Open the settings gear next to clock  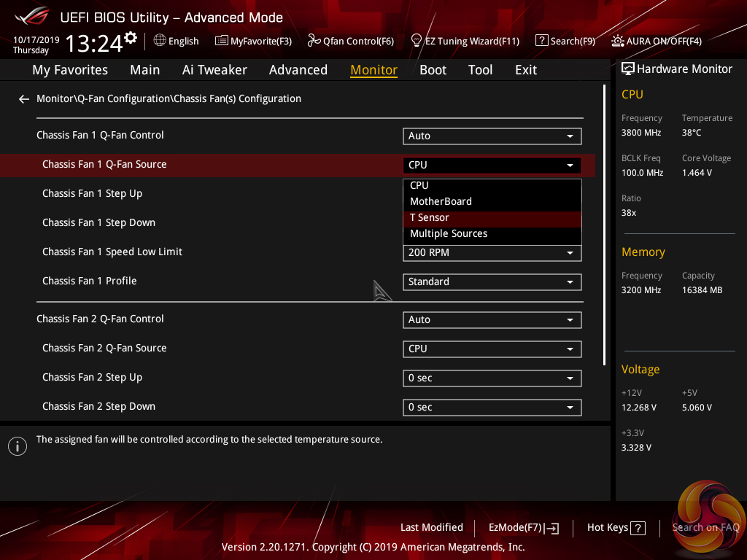point(131,38)
